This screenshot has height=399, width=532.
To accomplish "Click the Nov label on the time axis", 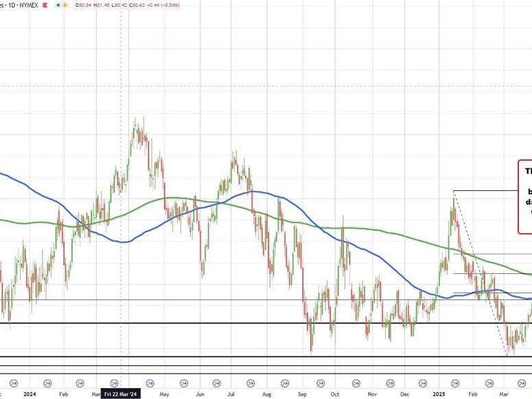I will click(372, 394).
